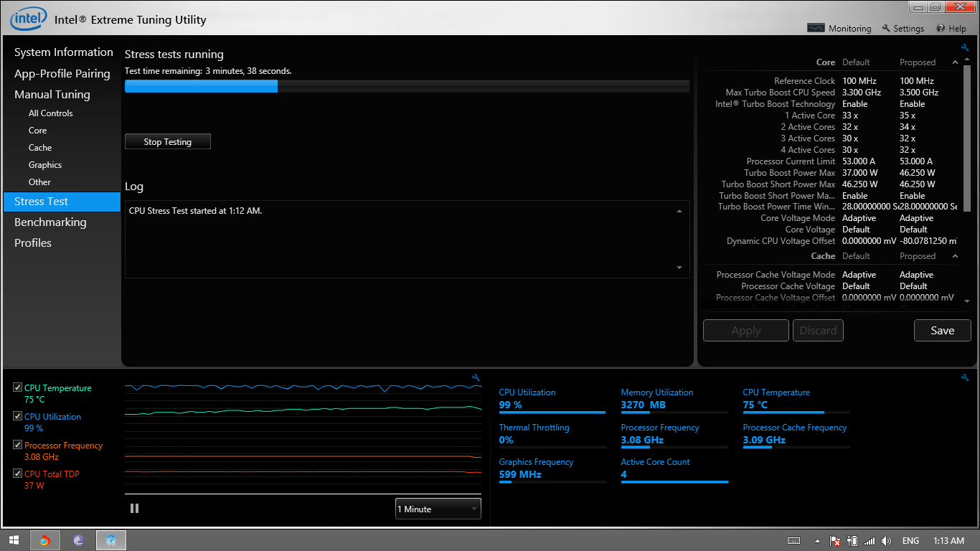
Task: Toggle CPU Temperature graph checkbox
Action: coord(17,387)
